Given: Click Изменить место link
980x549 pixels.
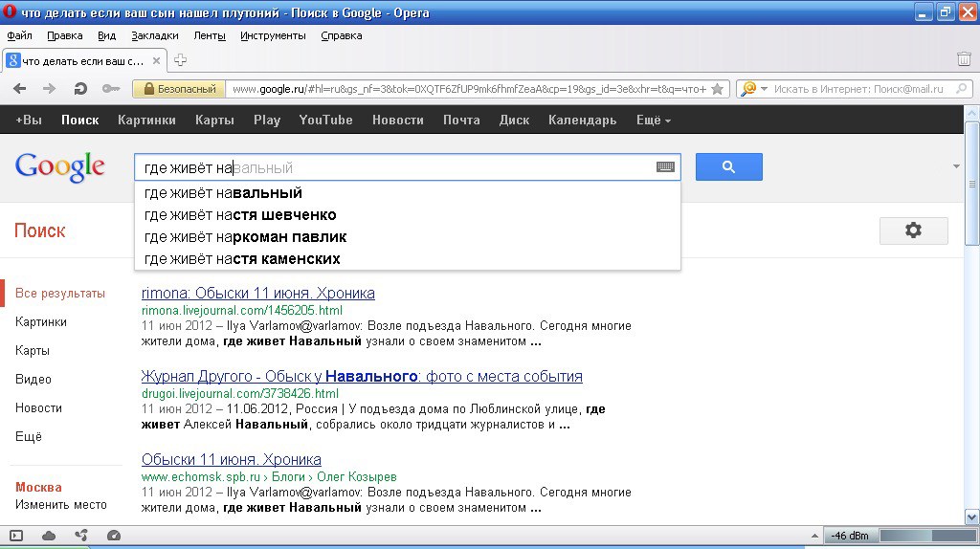Looking at the screenshot, I should click(x=60, y=505).
